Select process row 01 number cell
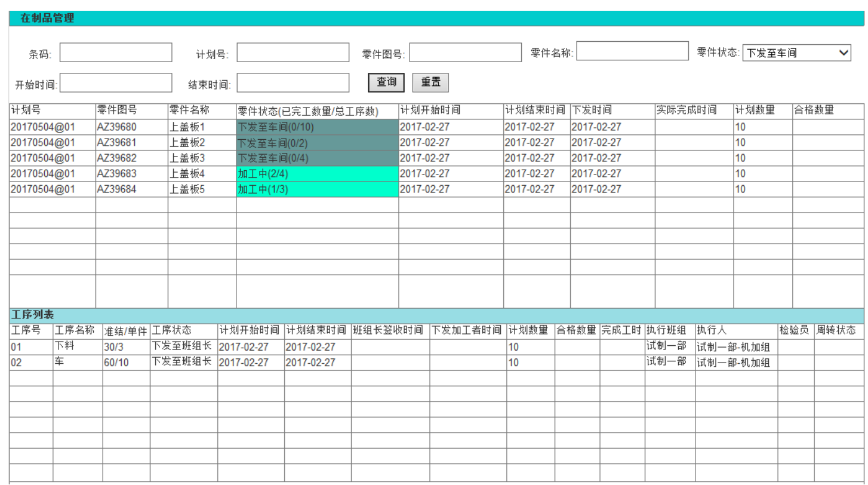Viewport: 868px width, 485px height. click(31, 346)
